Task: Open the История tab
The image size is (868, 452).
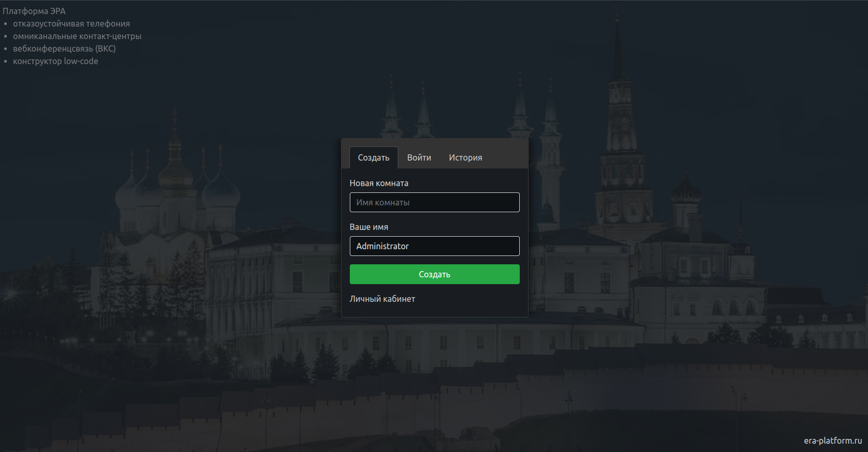Action: 466,157
